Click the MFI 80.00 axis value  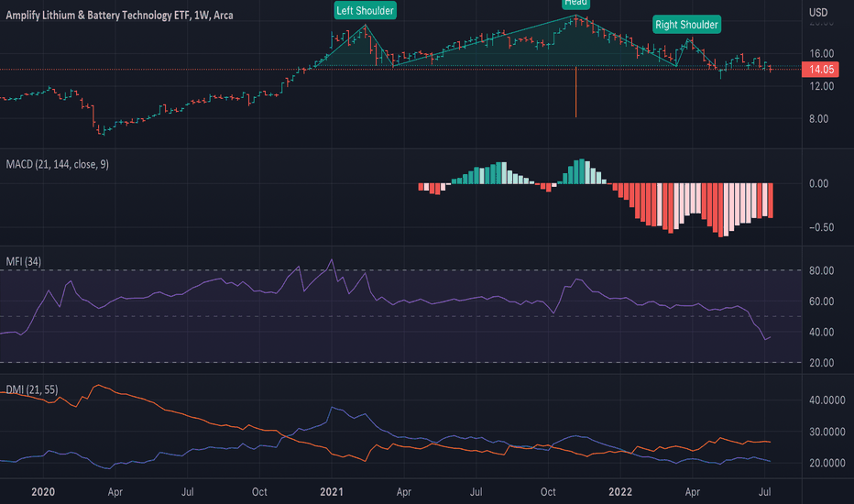click(821, 270)
